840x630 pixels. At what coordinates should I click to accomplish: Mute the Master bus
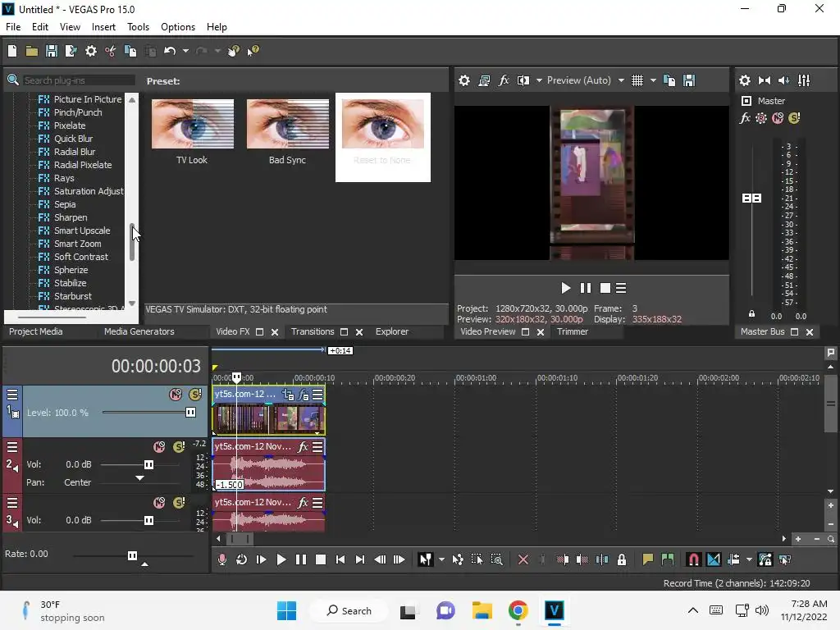[x=778, y=118]
